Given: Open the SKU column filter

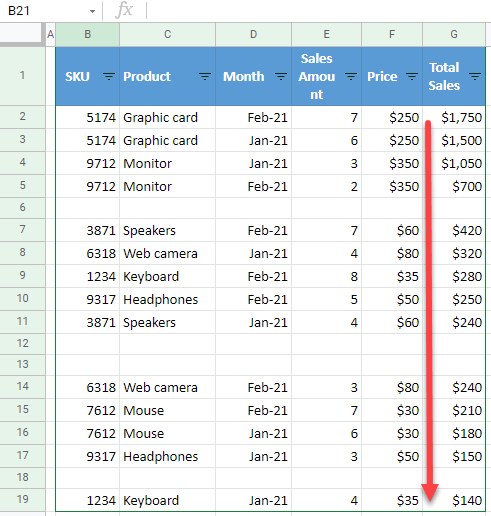Looking at the screenshot, I should 109,77.
